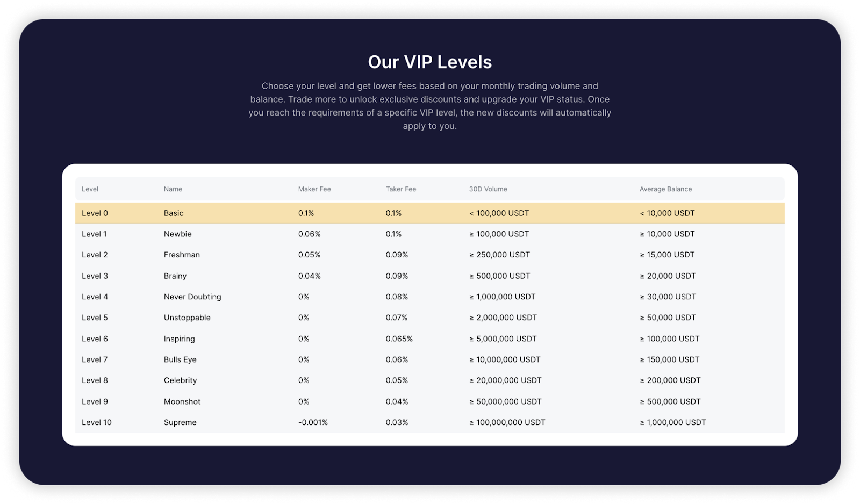
Task: Click the ≥ 100,000,000 USDT volume cell
Action: pyautogui.click(x=507, y=422)
